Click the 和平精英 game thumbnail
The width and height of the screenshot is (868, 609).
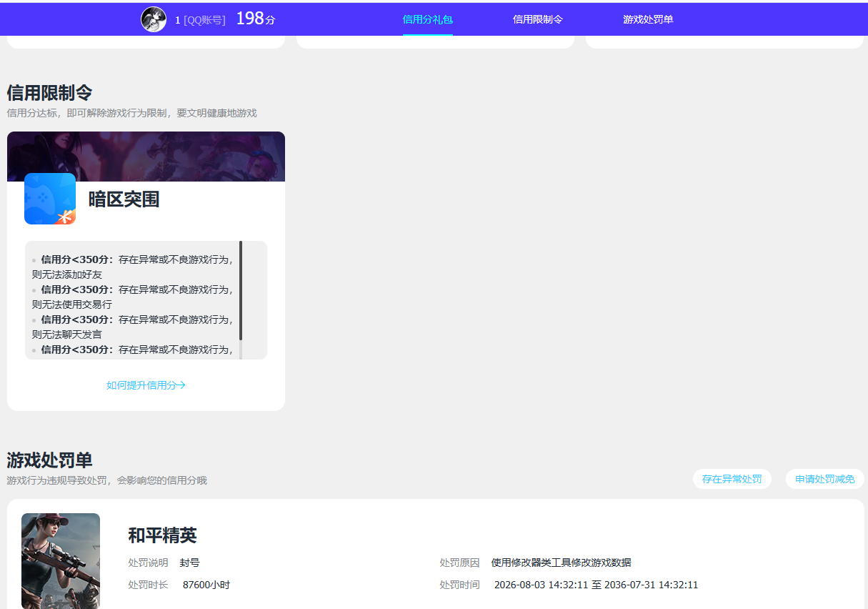click(61, 561)
